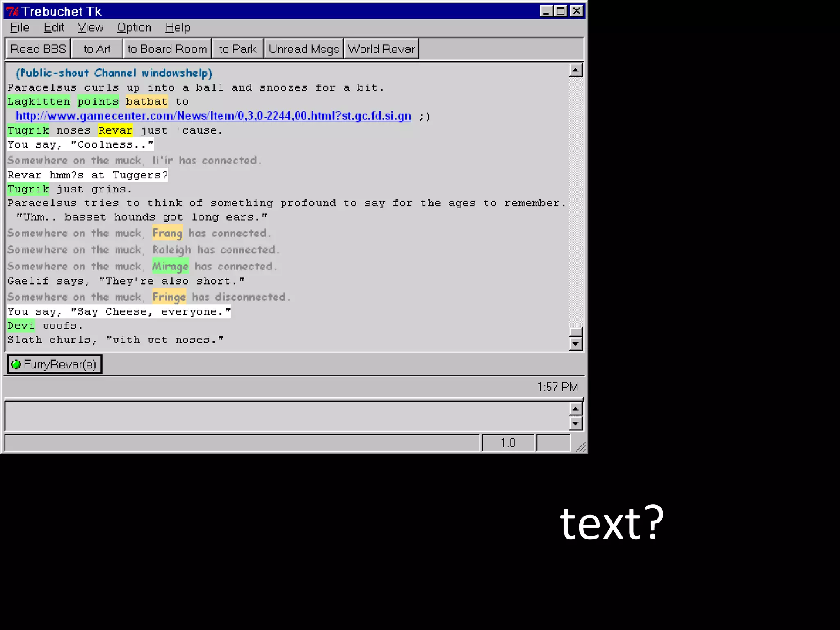This screenshot has width=840, height=630.
Task: Maximize the Trebuchet Tk window
Action: [x=561, y=11]
